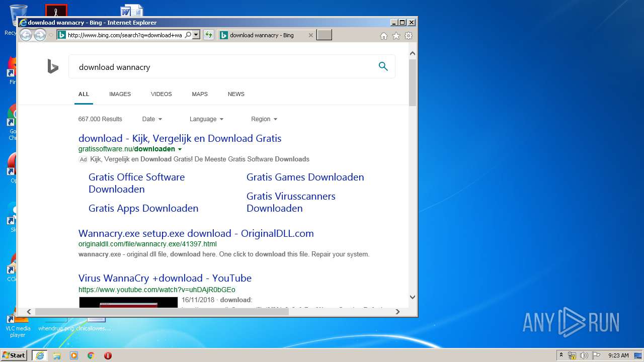Click the horizontal scrollbar right arrow
Viewport: 644px width, 362px height.
tap(397, 312)
